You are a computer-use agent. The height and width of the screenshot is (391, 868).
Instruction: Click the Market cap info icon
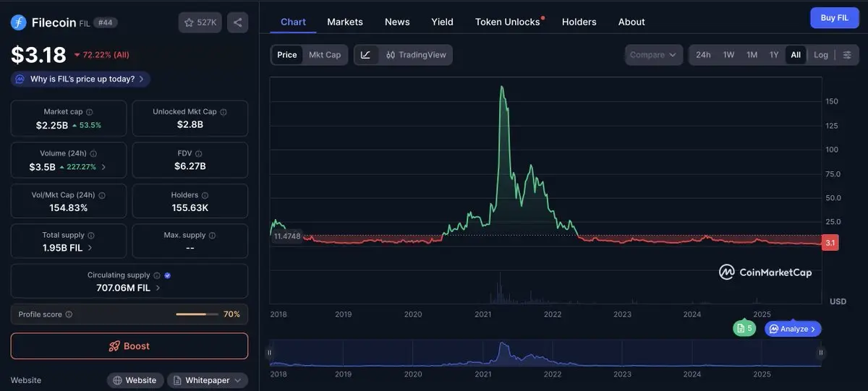point(90,112)
